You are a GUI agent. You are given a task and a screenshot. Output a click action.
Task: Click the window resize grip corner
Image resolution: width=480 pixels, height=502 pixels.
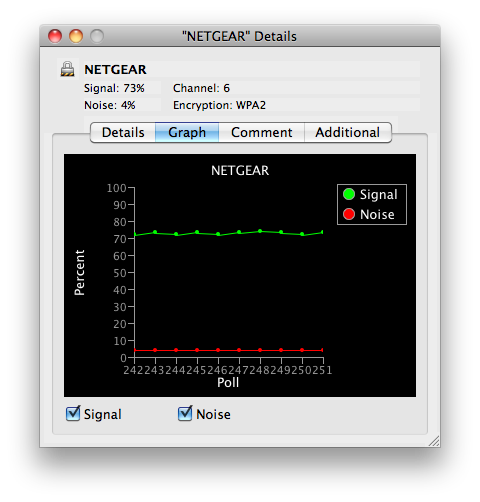434,441
